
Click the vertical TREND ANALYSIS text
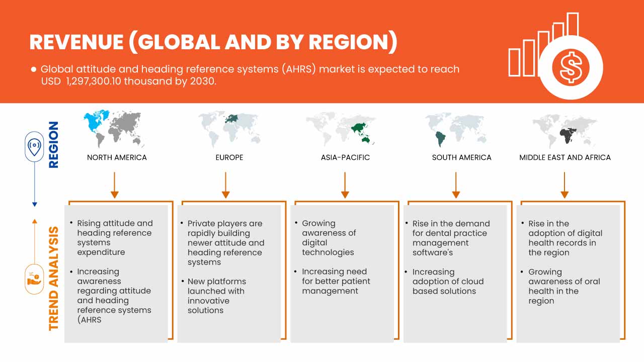tap(53, 278)
